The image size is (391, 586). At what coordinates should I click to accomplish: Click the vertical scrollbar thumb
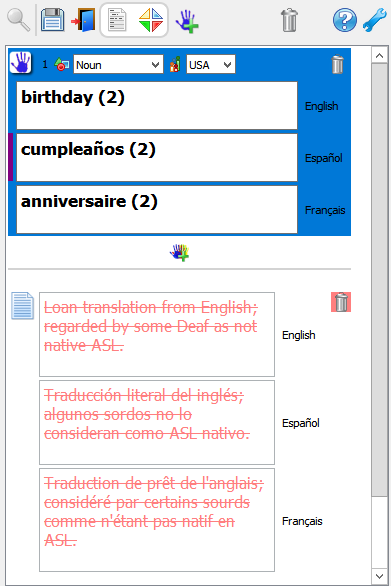379,280
